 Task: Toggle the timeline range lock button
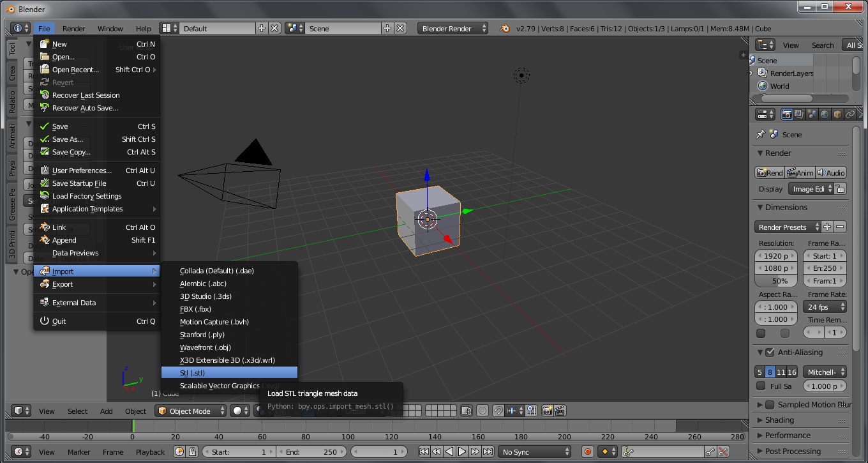click(x=192, y=452)
